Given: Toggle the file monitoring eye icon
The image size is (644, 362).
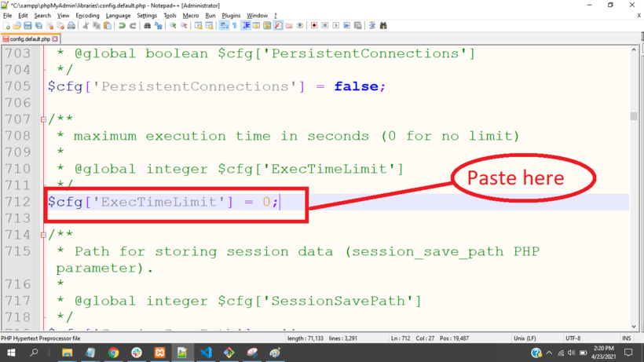Looking at the screenshot, I should click(x=299, y=26).
